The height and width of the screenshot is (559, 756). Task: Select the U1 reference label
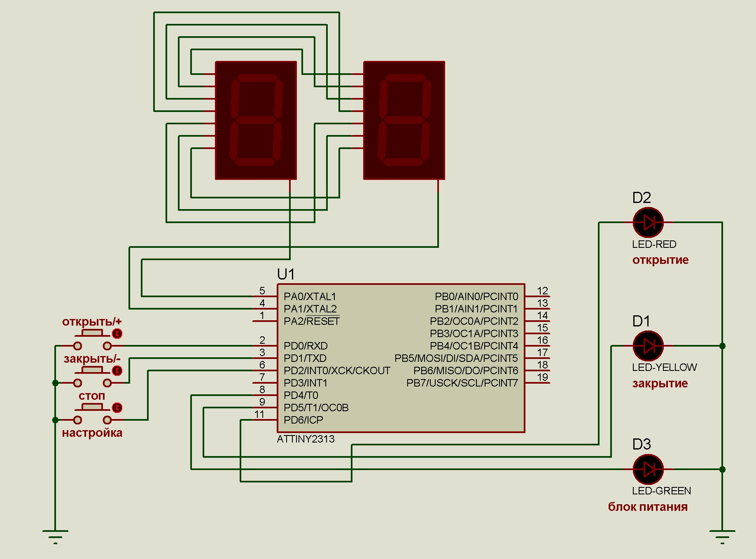(x=286, y=274)
